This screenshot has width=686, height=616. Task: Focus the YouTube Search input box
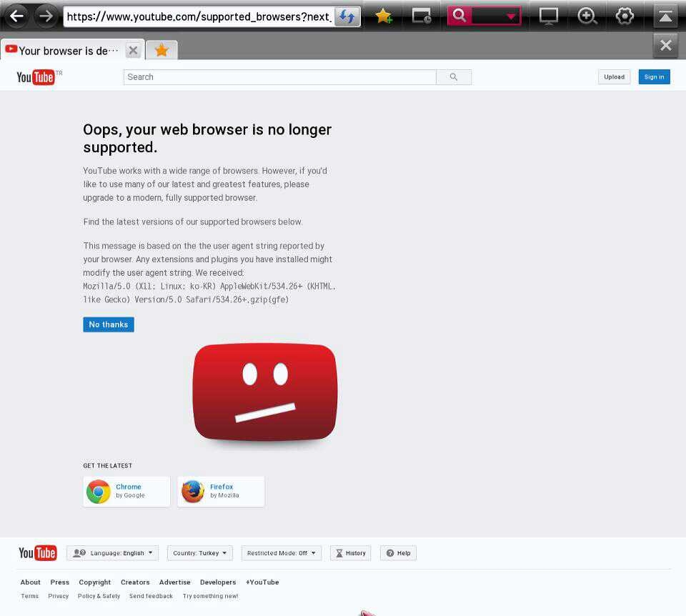pos(279,77)
